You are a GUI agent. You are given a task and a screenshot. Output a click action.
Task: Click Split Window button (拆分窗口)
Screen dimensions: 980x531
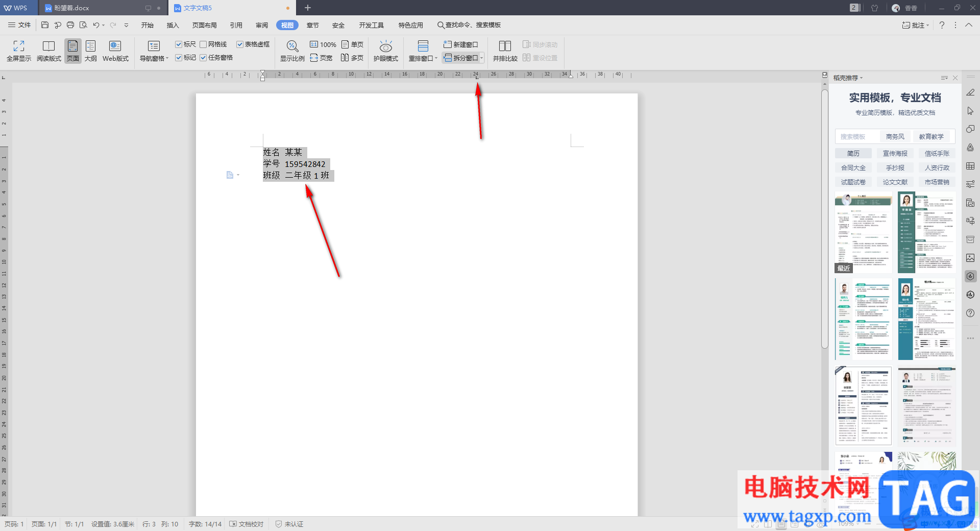461,58
